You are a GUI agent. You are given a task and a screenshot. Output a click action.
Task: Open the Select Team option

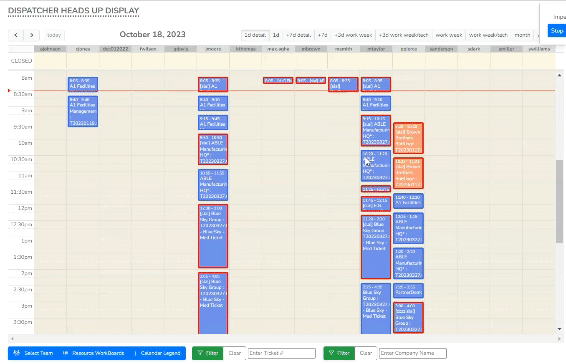(33, 353)
